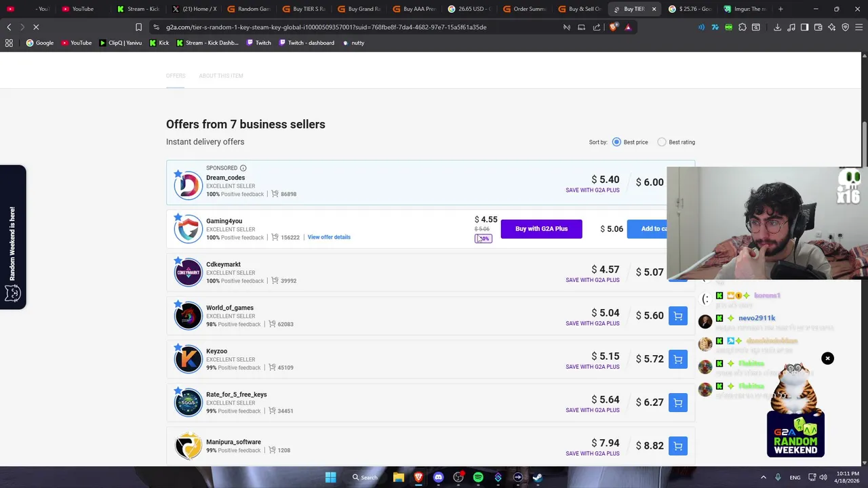This screenshot has height=488, width=868.
Task: Click 'Offers from 7 business sellers' heading
Action: [x=245, y=124]
